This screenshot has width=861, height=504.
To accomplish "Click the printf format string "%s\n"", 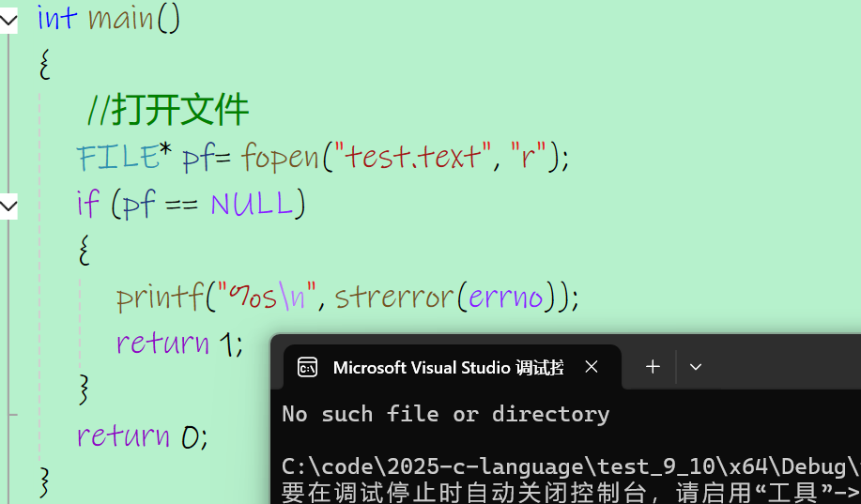I will tap(267, 297).
